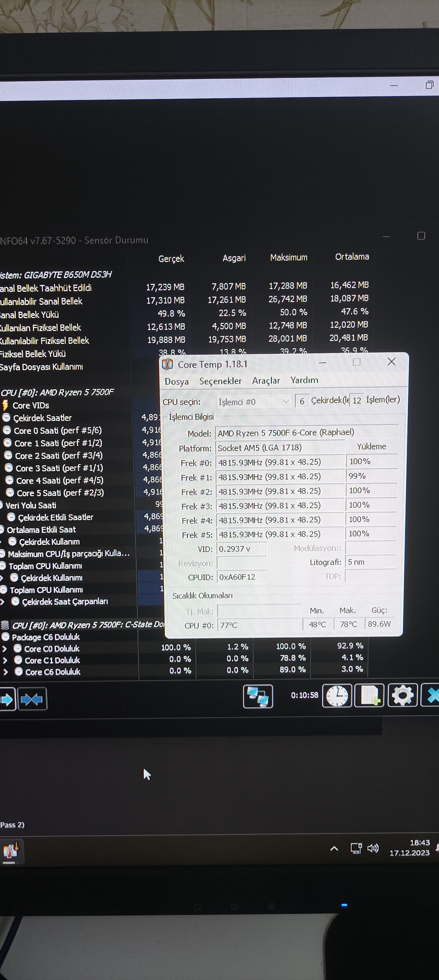Click the icon beside Core C0 Doluluk
Image resolution: width=439 pixels, height=980 pixels.
[x=17, y=648]
